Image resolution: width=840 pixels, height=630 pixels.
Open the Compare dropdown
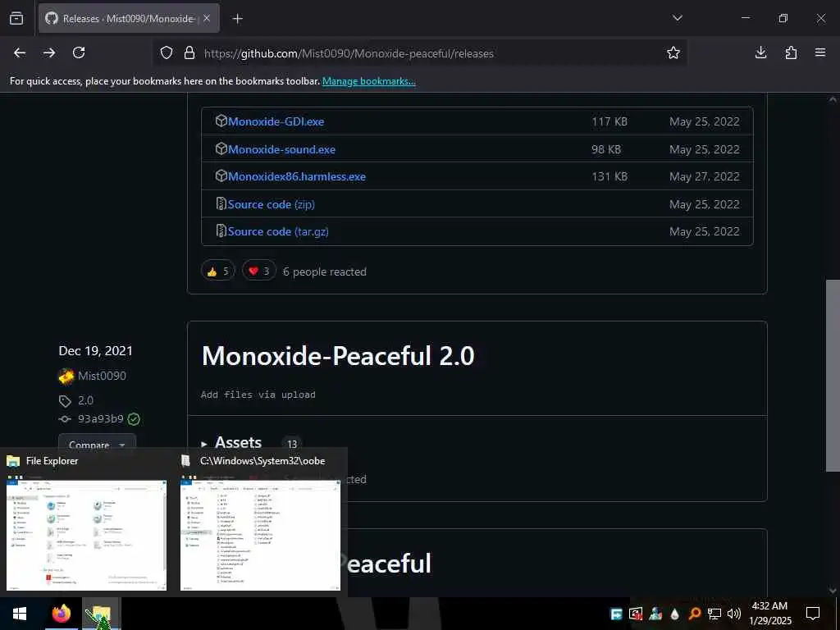97,444
